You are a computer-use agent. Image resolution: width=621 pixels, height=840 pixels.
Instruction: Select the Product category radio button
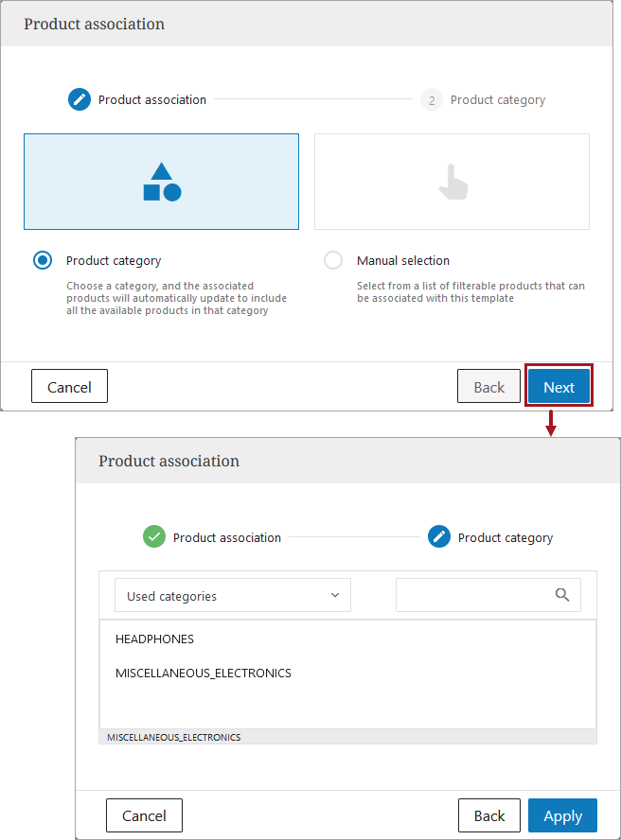coord(43,260)
